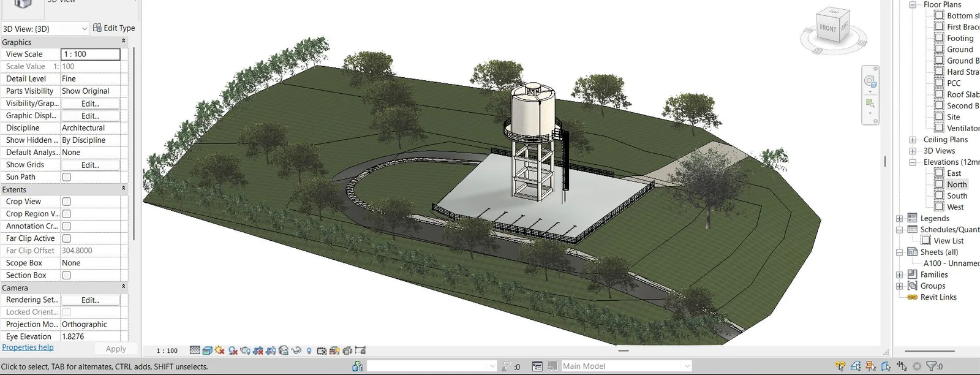
Task: Open Site floor plan view
Action: 953,117
